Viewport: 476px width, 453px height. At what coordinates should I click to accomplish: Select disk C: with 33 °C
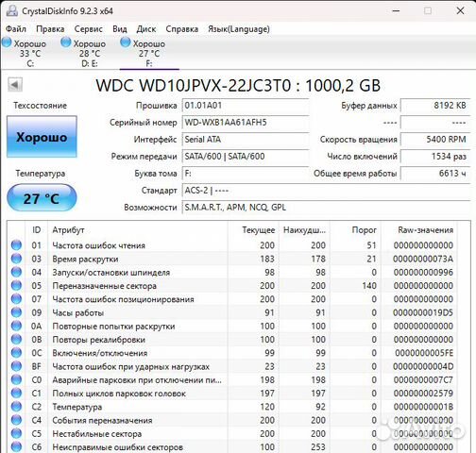coord(30,53)
